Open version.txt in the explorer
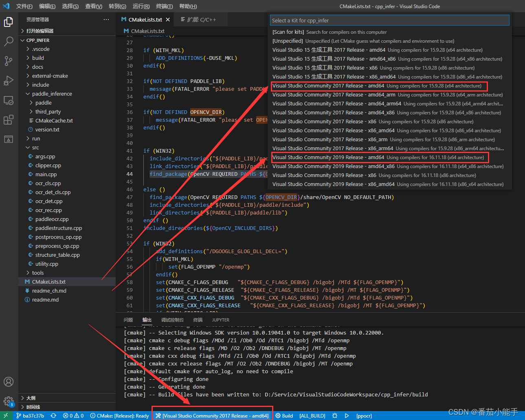525x420 pixels. [x=67, y=129]
